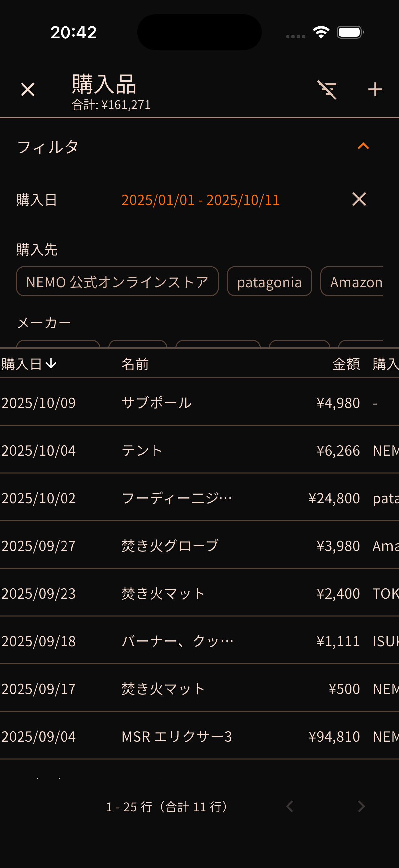Collapse the フィルタ section using the chevron
This screenshot has height=868, width=399.
pyautogui.click(x=363, y=146)
